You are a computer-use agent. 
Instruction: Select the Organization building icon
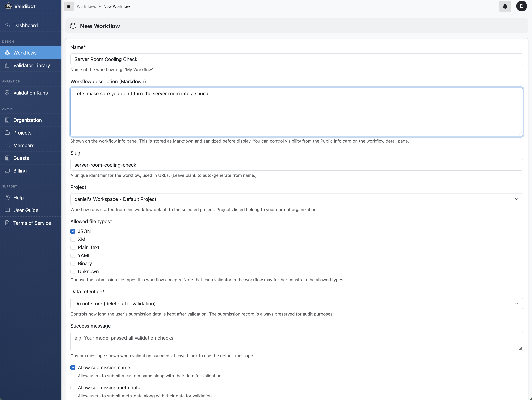(x=7, y=120)
